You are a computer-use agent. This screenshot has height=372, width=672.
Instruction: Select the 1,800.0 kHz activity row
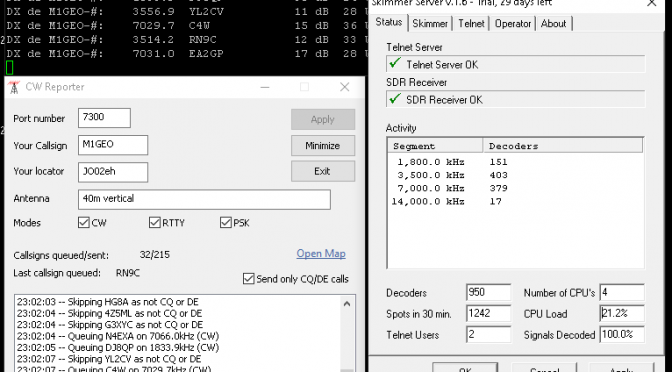coord(515,162)
